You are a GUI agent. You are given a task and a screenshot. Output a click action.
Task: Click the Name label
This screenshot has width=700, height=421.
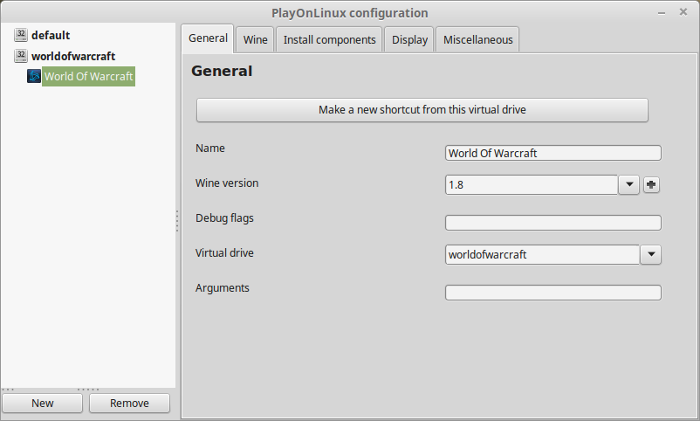(210, 148)
